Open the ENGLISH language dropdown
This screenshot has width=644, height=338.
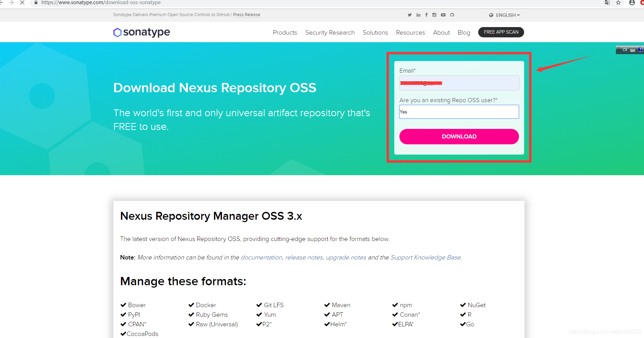click(x=504, y=15)
